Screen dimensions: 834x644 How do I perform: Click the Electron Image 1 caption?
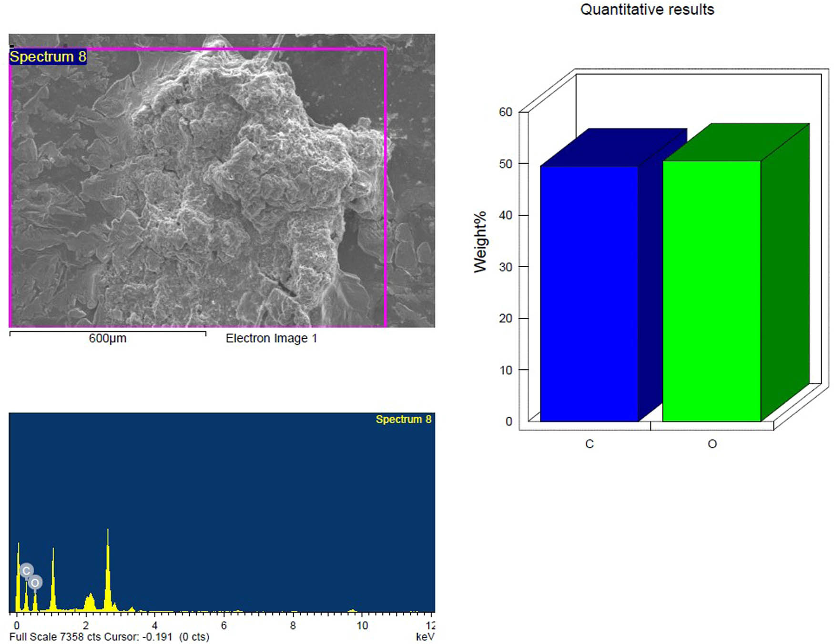271,338
